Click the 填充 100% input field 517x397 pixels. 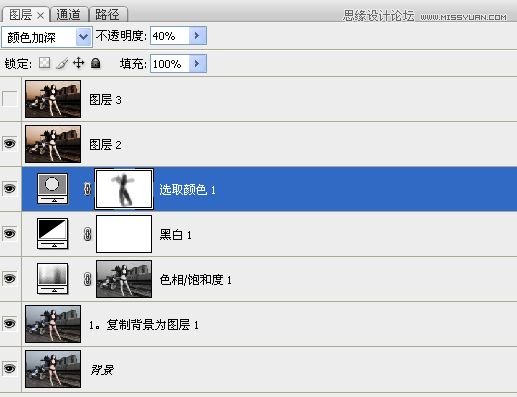(x=170, y=64)
